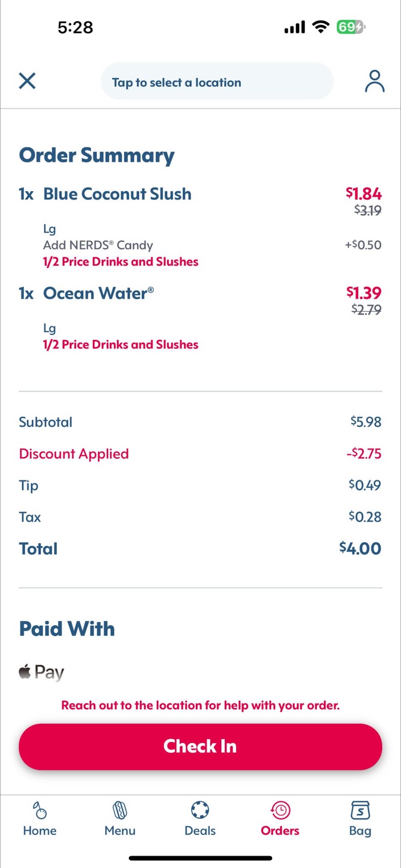Tap the Wi-Fi status icon
This screenshot has height=868, width=401.
pyautogui.click(x=321, y=27)
